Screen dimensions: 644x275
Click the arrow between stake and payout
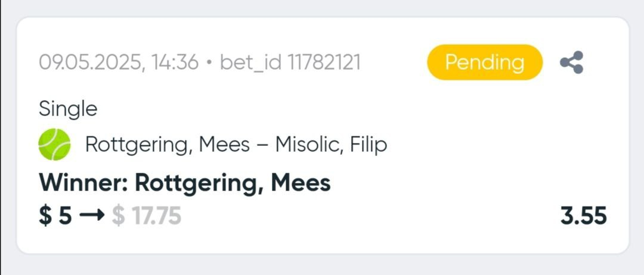click(x=92, y=216)
